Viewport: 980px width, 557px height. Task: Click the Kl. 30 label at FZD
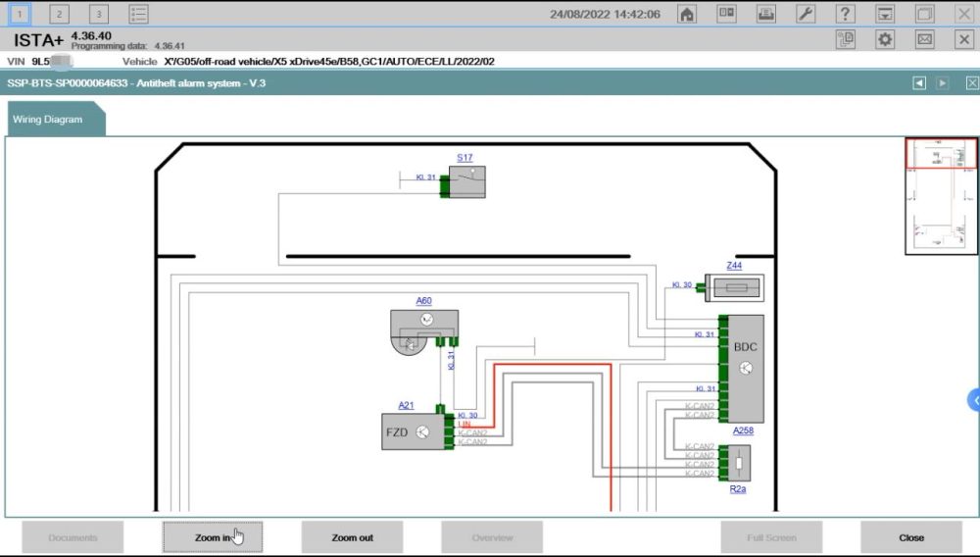467,415
